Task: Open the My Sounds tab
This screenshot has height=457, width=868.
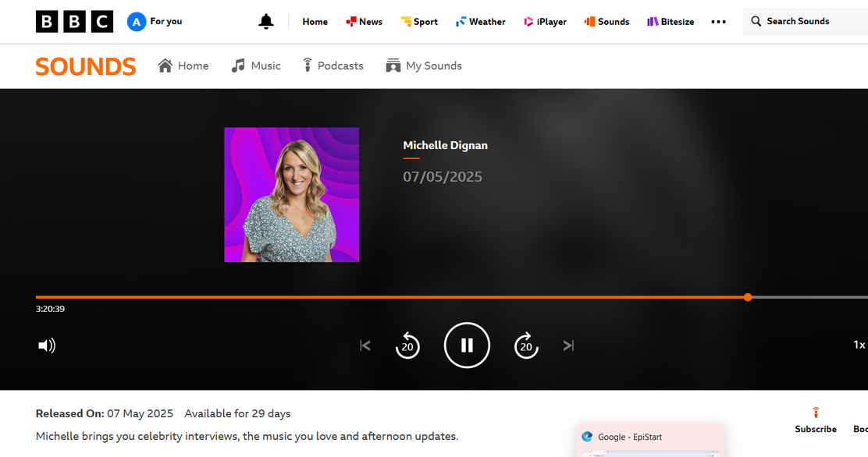Action: pyautogui.click(x=424, y=66)
